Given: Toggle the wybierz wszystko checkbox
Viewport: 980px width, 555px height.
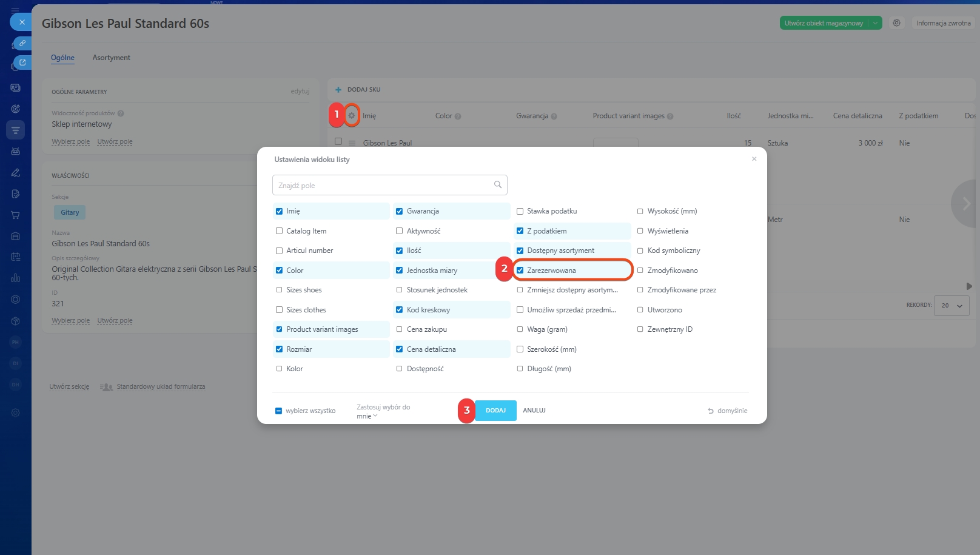Looking at the screenshot, I should pos(278,411).
